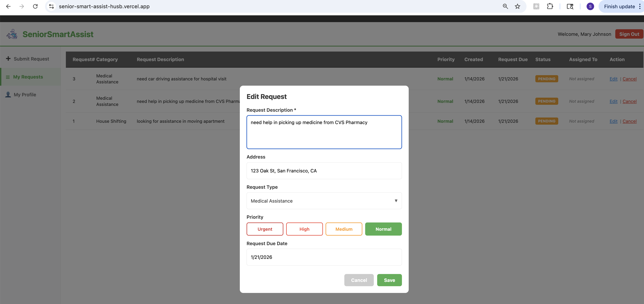Select Urgent priority option
The image size is (644, 304).
click(265, 229)
